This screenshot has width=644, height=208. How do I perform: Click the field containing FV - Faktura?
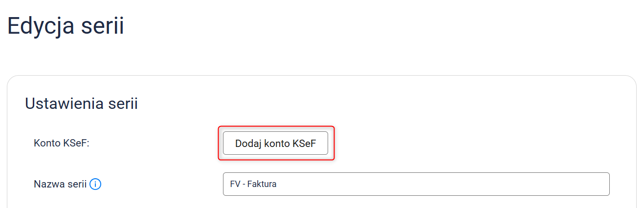coord(416,184)
